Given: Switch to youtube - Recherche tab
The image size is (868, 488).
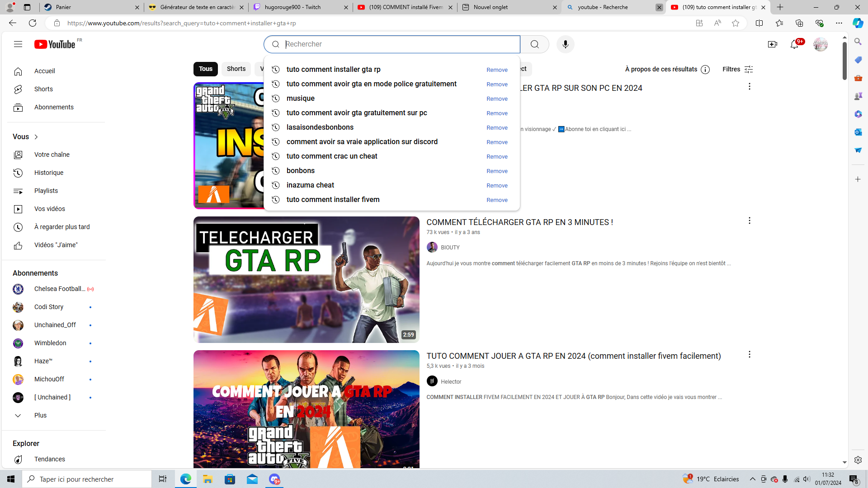Looking at the screenshot, I should point(613,7).
